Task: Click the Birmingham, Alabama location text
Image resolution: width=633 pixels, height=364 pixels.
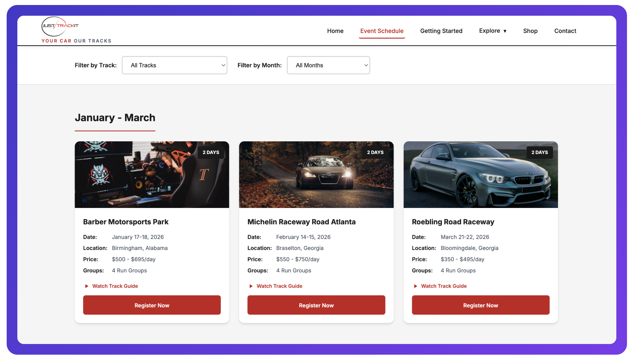Action: point(140,248)
